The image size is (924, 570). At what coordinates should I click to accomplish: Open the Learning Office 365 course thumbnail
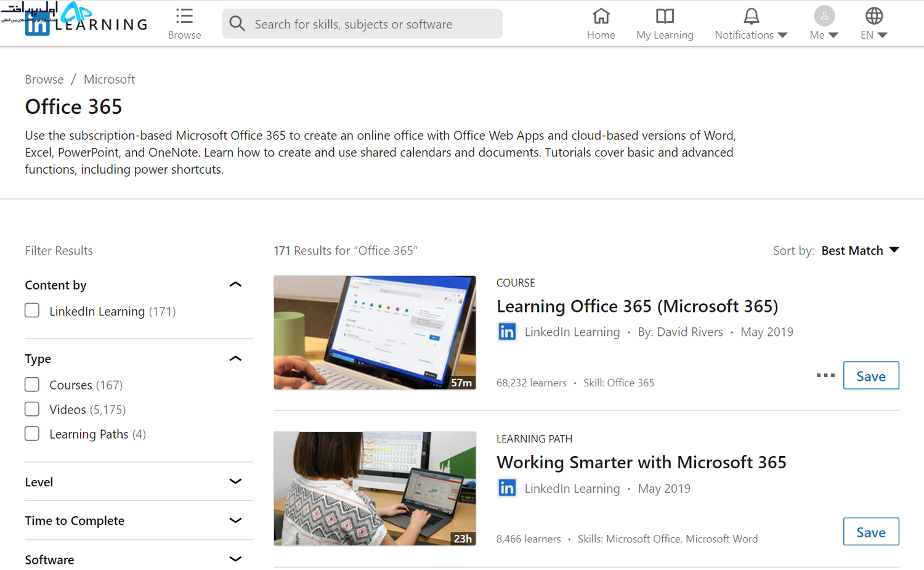coord(375,333)
